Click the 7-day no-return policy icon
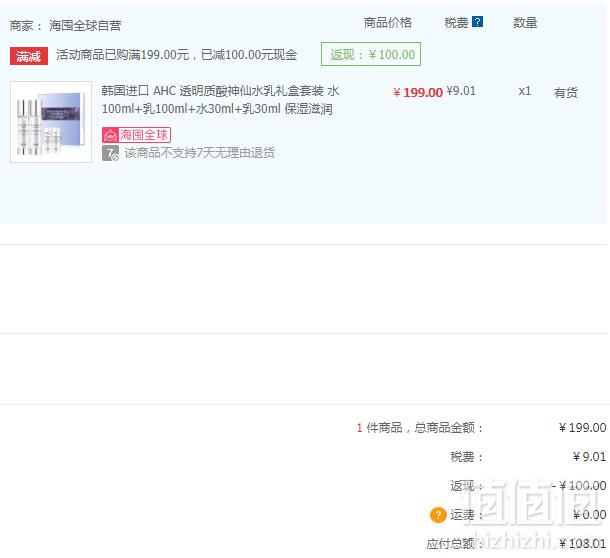Viewport: 610px width, 558px height. point(110,153)
